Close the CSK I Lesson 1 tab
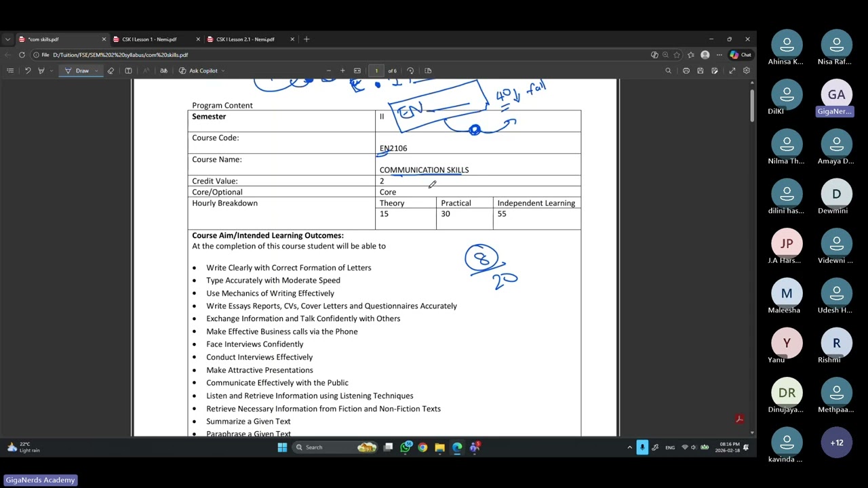The image size is (868, 488). click(198, 39)
